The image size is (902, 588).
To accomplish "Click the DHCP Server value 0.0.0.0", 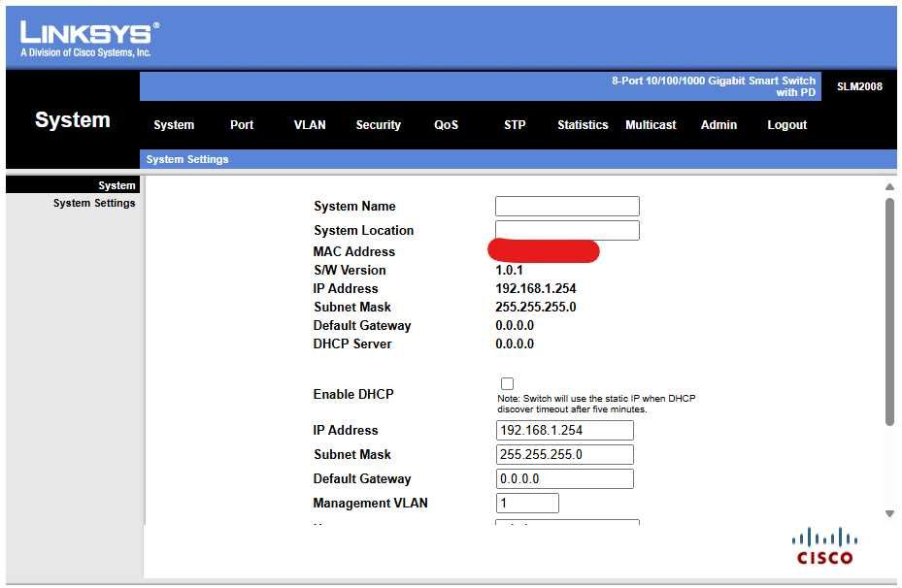I will (x=515, y=343).
